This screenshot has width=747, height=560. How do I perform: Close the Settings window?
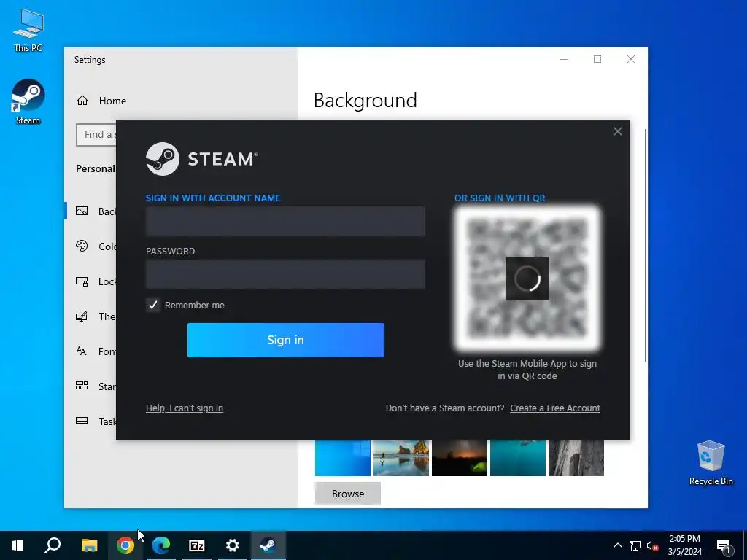pos(631,59)
